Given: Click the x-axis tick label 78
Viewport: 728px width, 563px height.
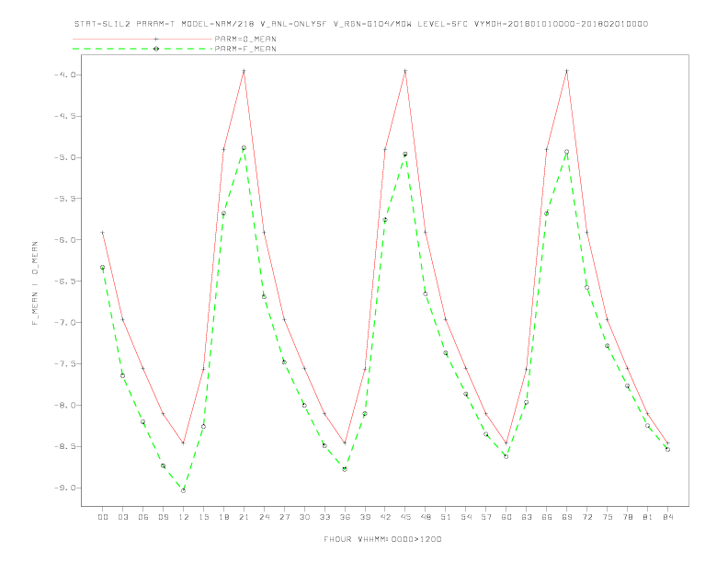Looking at the screenshot, I should coord(628,517).
